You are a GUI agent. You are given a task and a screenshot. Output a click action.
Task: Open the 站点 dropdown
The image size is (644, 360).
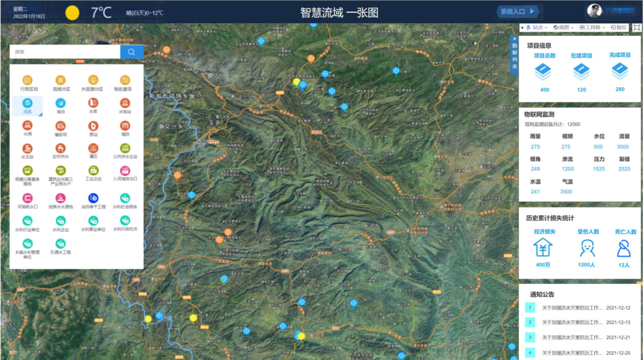pos(537,27)
